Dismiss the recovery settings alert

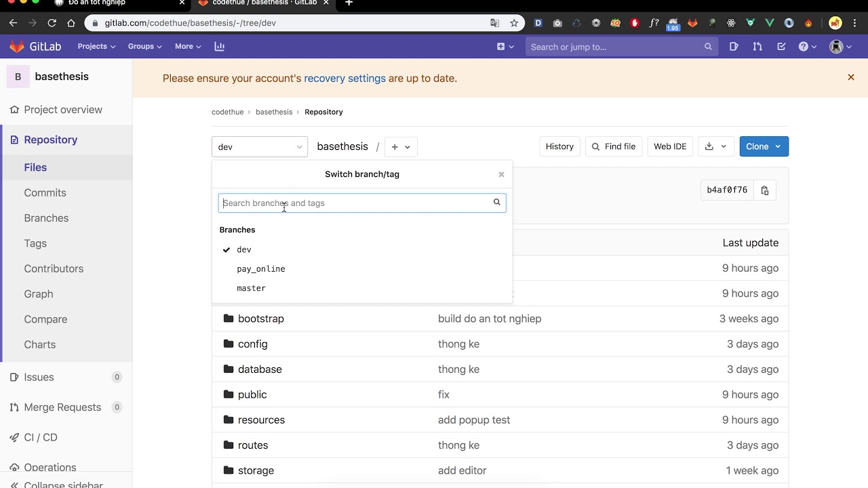[851, 77]
